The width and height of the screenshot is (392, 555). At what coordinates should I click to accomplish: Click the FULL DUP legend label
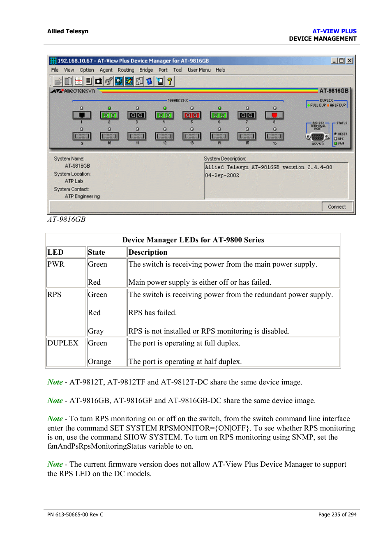(x=318, y=105)
